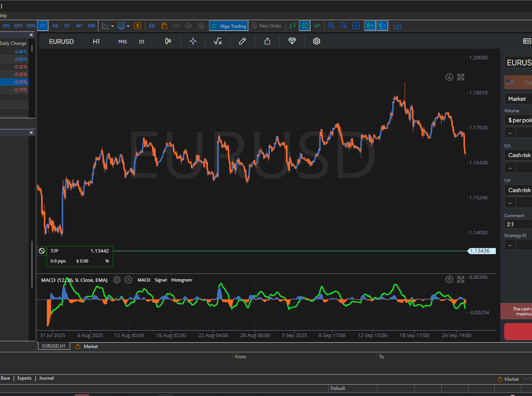Click the New Order button
532x396 pixels.
point(267,26)
